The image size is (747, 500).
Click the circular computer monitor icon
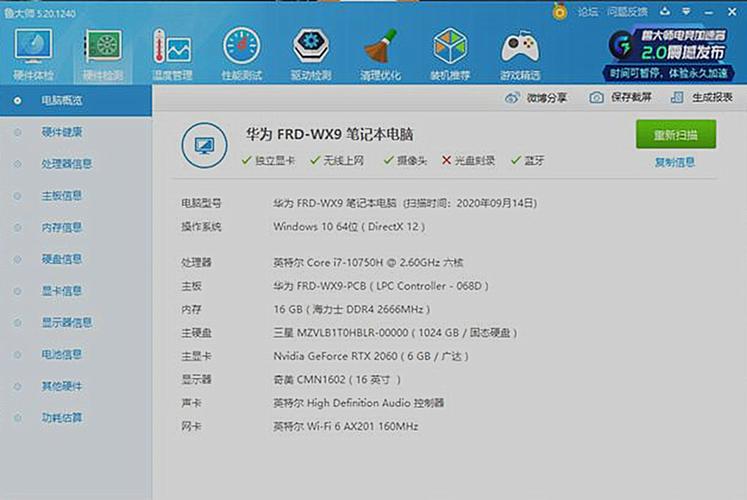pyautogui.click(x=204, y=145)
